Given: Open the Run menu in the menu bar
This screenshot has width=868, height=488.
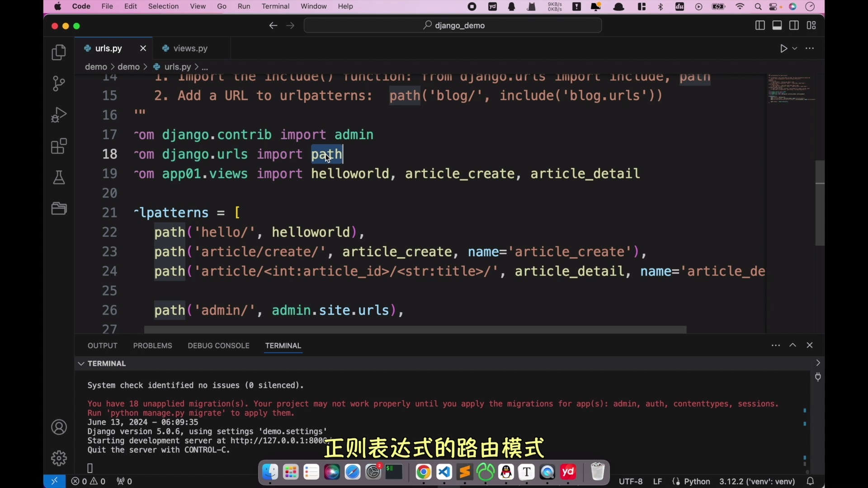Looking at the screenshot, I should [244, 6].
